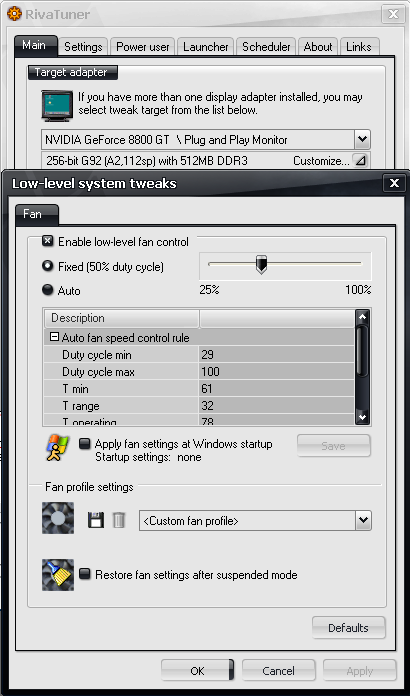This screenshot has height=696, width=410.
Task: Click the Customize triangle arrow button
Action: coord(361,161)
